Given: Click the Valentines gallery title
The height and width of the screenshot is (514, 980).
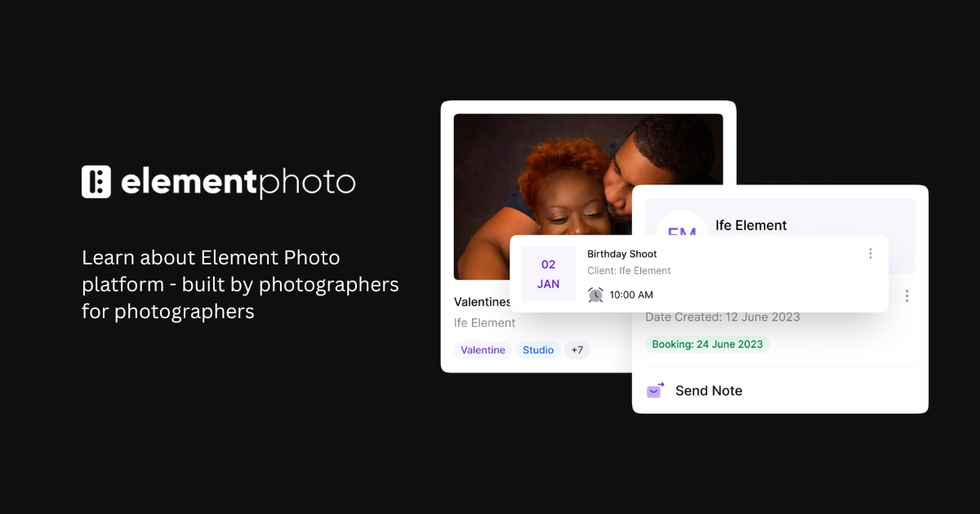Looking at the screenshot, I should click(483, 302).
